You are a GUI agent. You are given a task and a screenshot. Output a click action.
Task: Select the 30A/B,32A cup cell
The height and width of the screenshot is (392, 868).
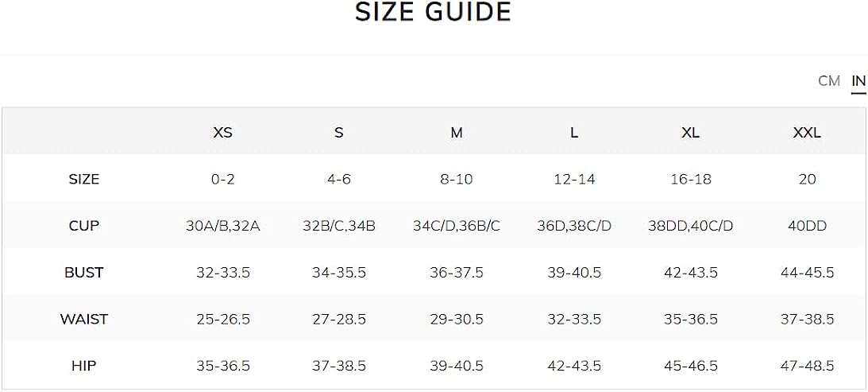223,227
